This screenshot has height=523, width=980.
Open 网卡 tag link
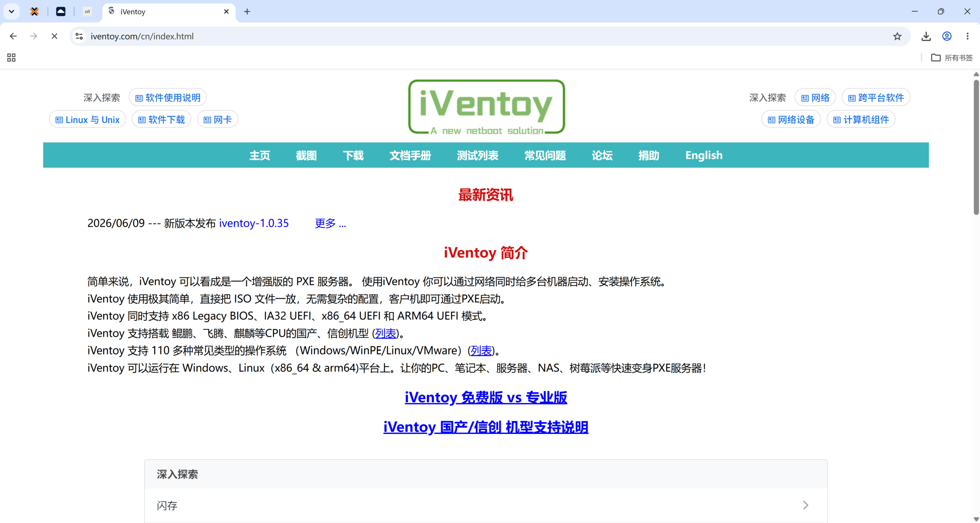point(217,119)
